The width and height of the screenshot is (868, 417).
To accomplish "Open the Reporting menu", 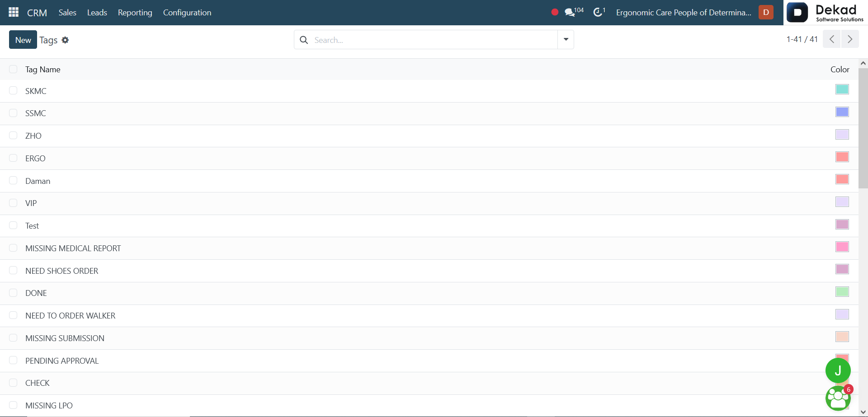I will (135, 13).
